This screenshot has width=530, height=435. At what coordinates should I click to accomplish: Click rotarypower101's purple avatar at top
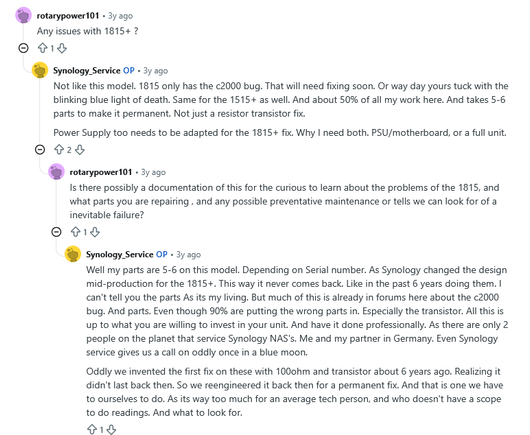(x=24, y=16)
